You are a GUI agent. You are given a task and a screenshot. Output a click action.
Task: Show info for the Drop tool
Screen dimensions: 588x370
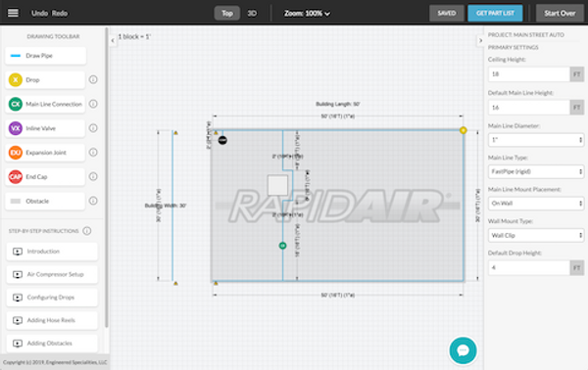[x=93, y=79]
